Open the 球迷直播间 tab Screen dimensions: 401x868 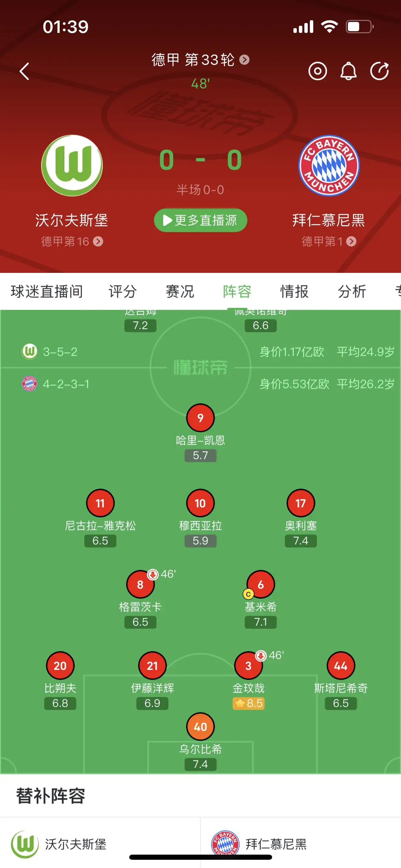pyautogui.click(x=47, y=291)
